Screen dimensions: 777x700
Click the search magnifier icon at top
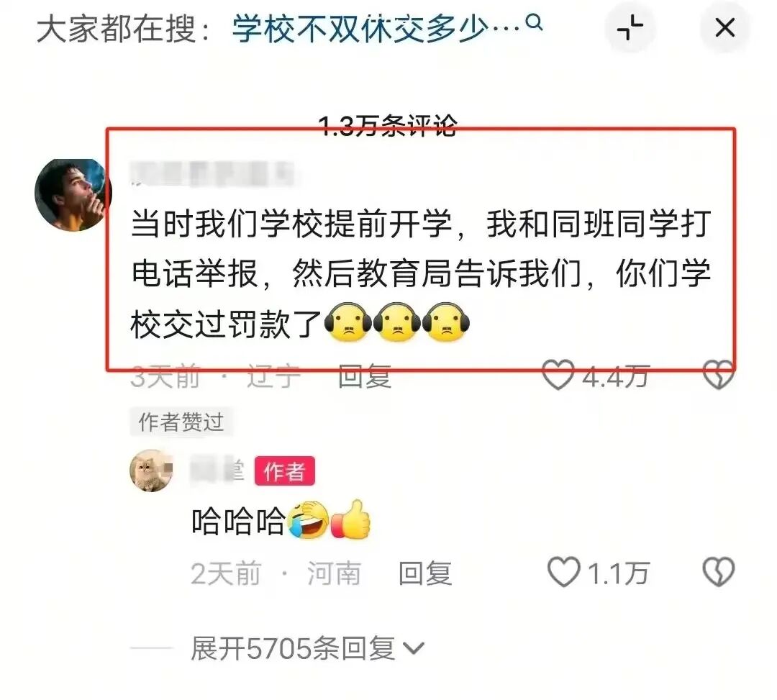click(x=534, y=23)
